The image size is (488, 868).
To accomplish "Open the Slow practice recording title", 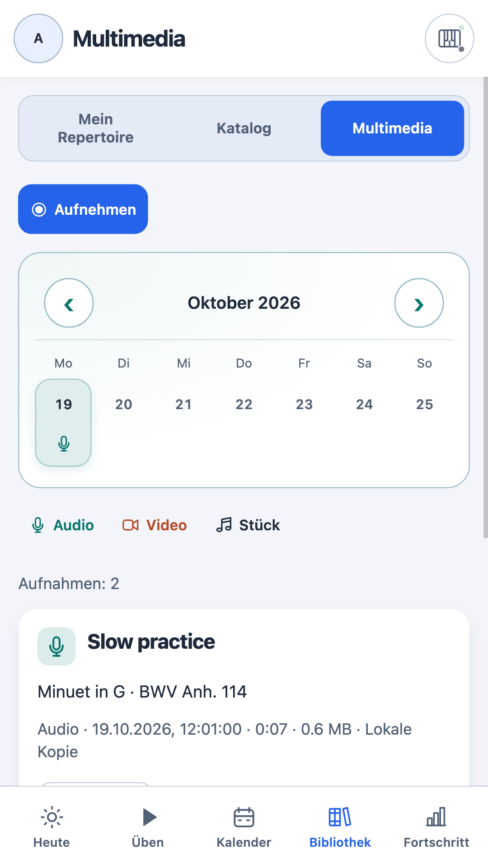I will 151,642.
